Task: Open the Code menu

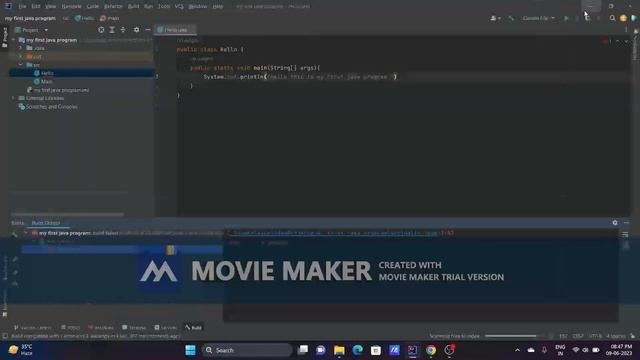Action: [x=93, y=7]
